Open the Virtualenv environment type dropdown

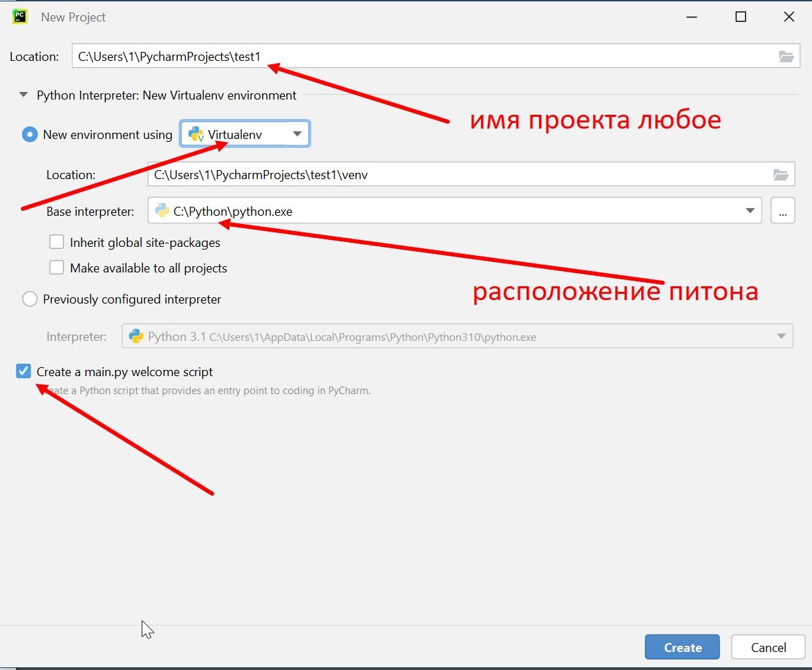(245, 134)
